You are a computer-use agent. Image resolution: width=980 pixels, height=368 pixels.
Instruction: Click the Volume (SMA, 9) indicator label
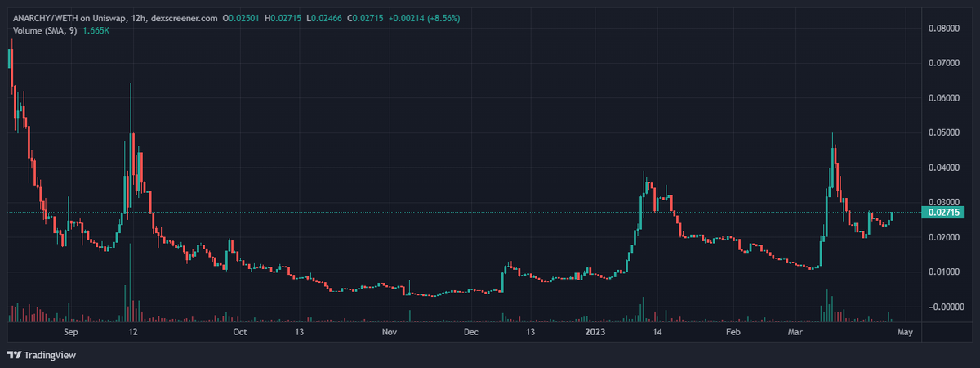(45, 30)
